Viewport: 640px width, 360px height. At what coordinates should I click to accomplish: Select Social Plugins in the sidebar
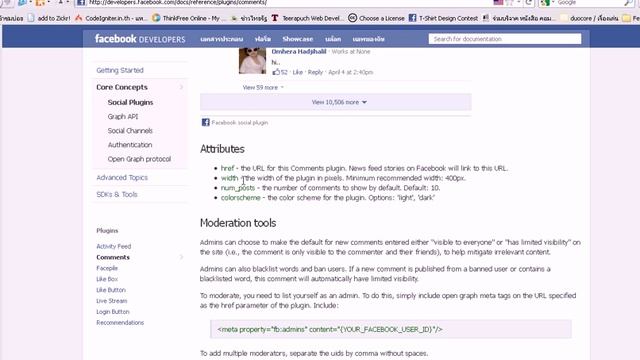(x=130, y=102)
